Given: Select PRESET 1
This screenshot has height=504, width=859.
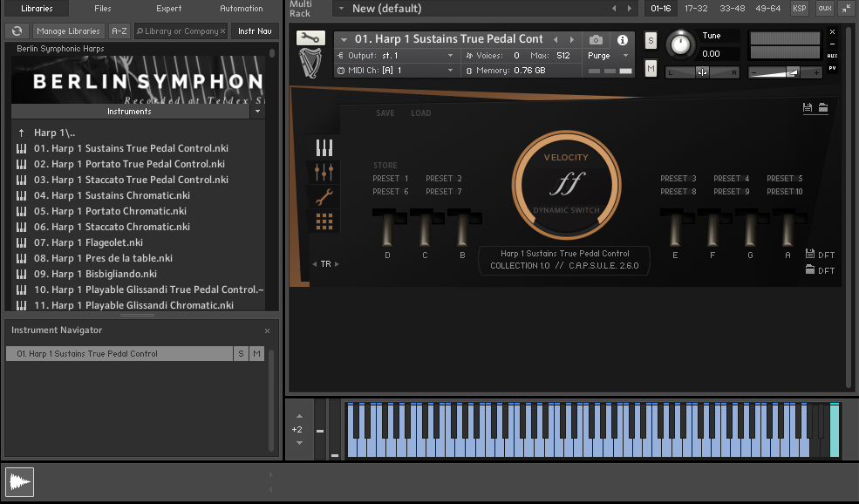Looking at the screenshot, I should (x=391, y=179).
